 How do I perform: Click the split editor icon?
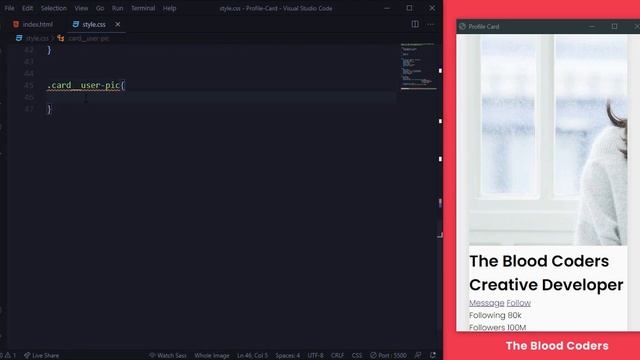[x=415, y=24]
